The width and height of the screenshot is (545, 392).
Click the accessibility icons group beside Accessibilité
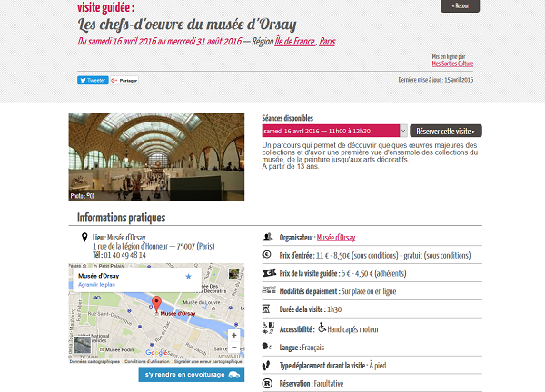pyautogui.click(x=268, y=328)
